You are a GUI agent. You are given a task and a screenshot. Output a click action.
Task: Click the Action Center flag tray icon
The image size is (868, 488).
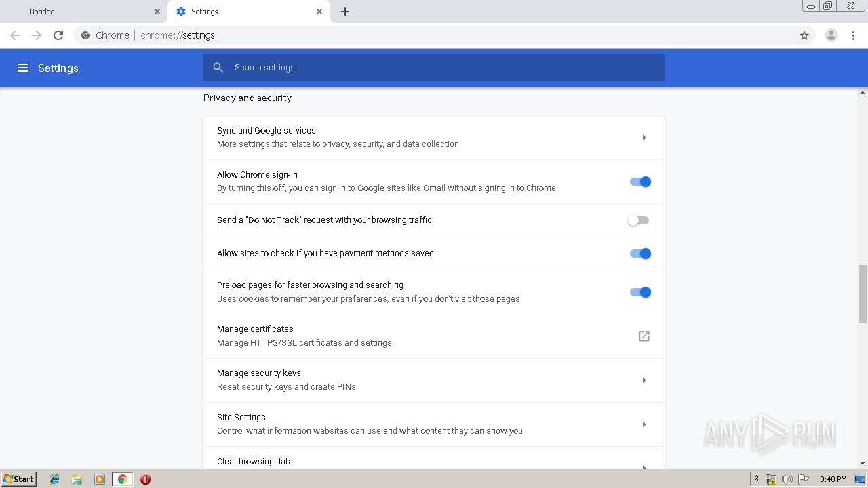[803, 479]
